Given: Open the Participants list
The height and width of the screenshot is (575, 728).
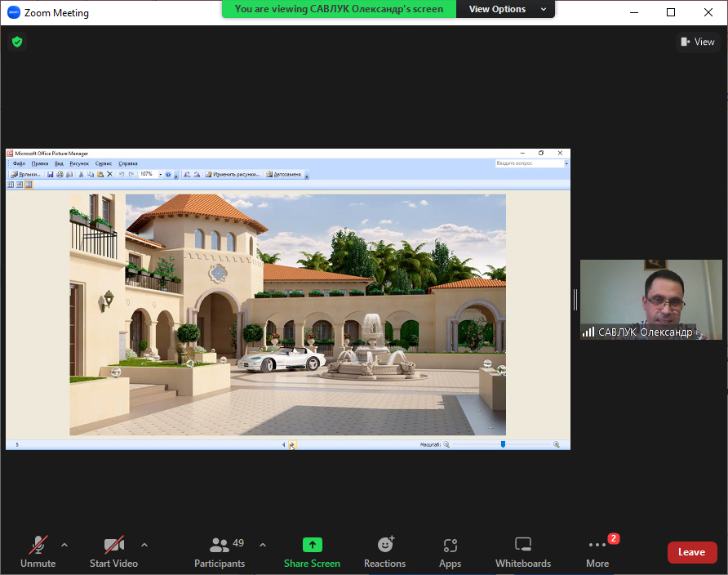Looking at the screenshot, I should click(x=220, y=552).
